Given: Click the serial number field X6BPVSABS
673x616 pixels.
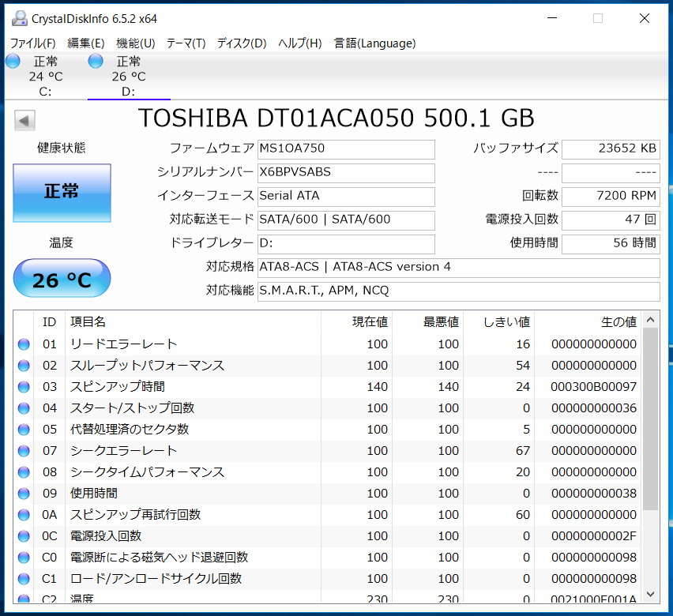Looking at the screenshot, I should click(346, 173).
